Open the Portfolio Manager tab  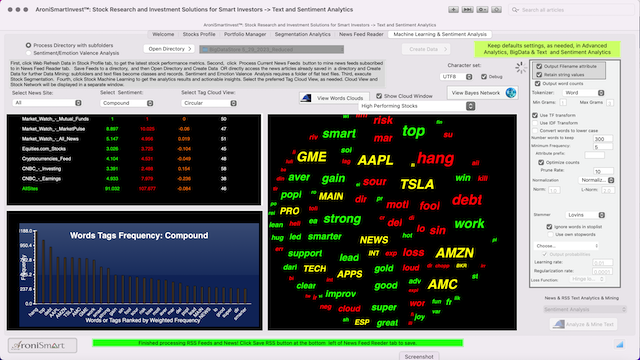tap(245, 34)
